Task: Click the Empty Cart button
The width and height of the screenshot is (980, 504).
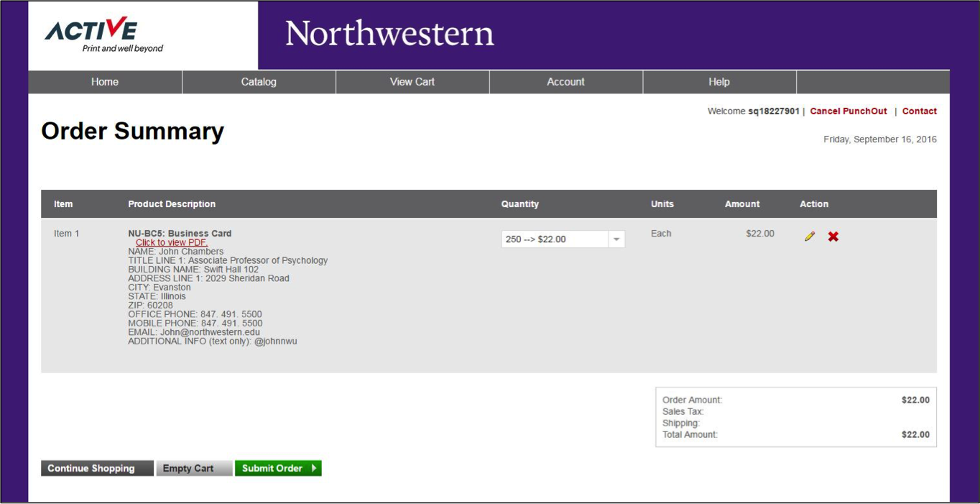Action: click(194, 468)
